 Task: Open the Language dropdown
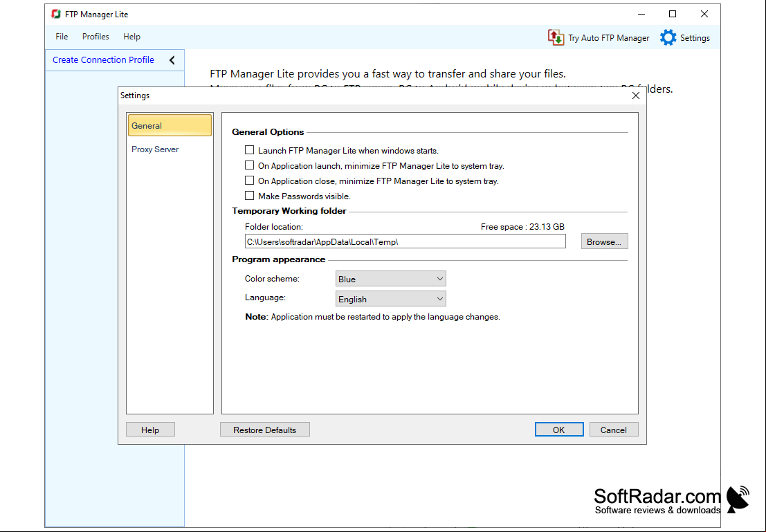click(x=391, y=299)
